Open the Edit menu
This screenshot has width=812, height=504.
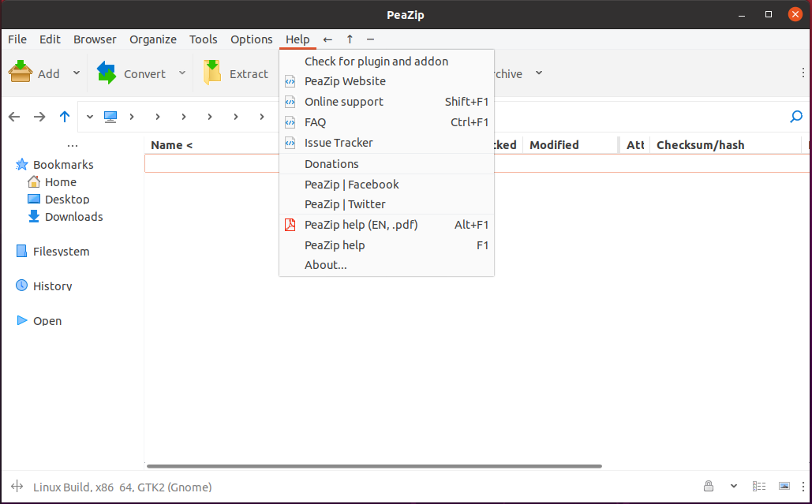pos(50,39)
